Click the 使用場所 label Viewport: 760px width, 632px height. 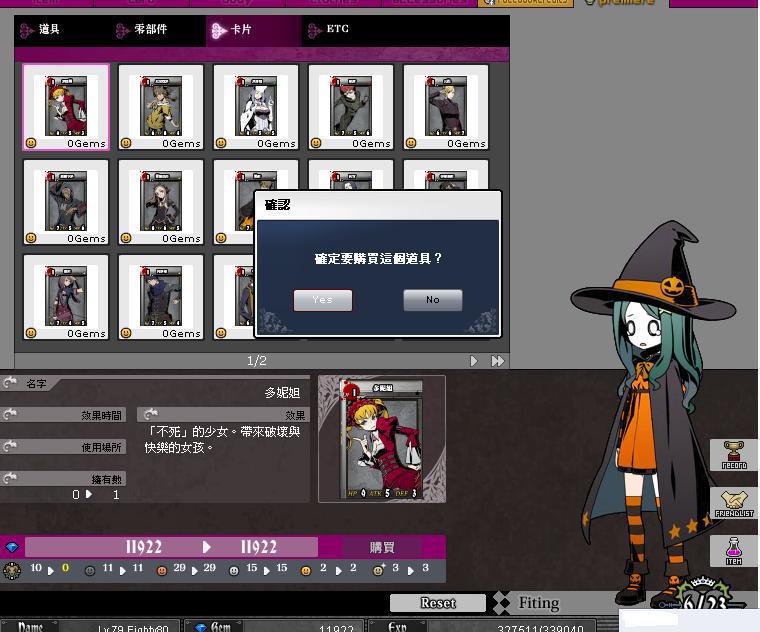(101, 447)
